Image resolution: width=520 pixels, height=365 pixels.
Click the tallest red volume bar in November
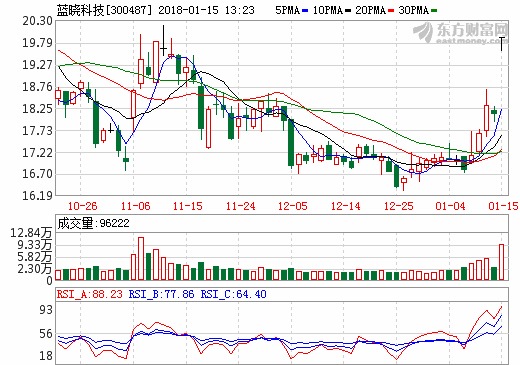tap(141, 258)
